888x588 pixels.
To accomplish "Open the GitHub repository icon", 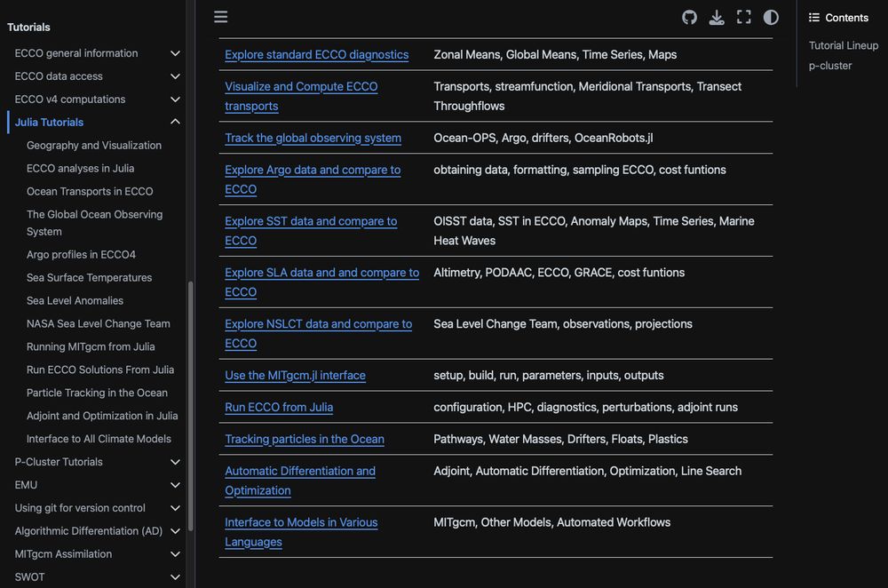I will (689, 17).
